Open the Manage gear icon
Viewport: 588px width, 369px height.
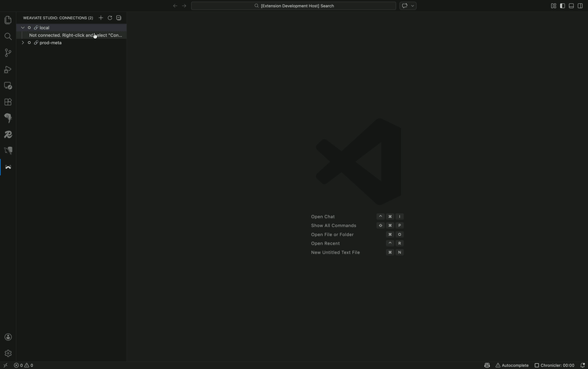pos(8,354)
